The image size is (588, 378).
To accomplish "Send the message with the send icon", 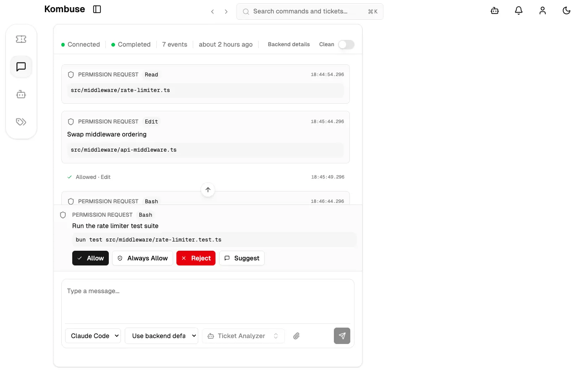I will click(x=342, y=336).
